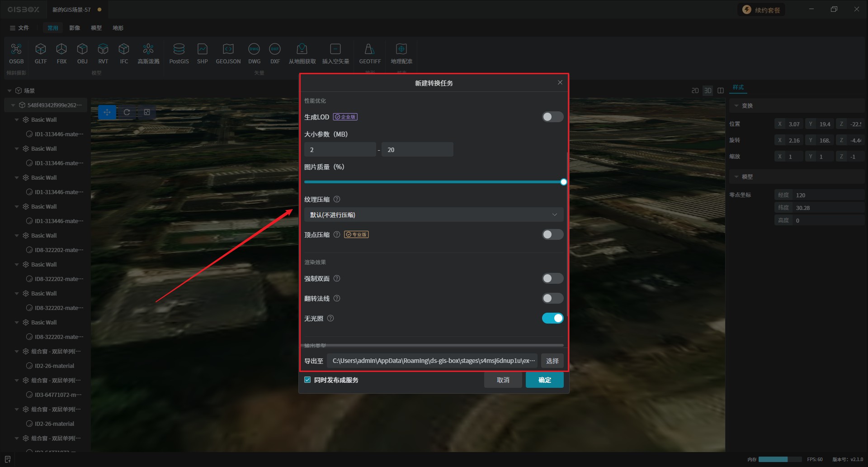Collapse the 变换 section in the style panel
Image resolution: width=868 pixels, height=467 pixels.
click(x=736, y=105)
